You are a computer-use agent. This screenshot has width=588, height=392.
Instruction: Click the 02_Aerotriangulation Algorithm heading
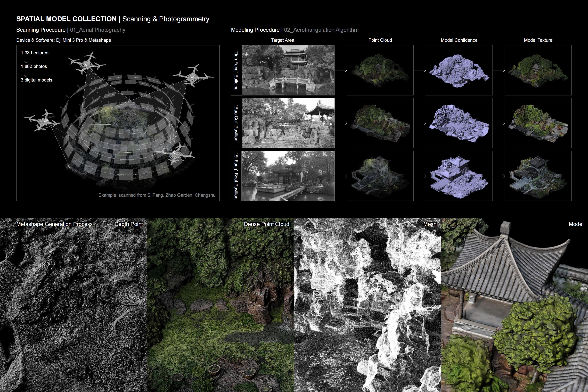pos(321,30)
